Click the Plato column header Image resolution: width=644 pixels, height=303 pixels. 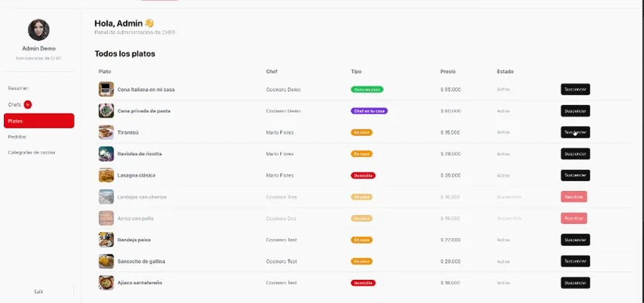[x=104, y=71]
